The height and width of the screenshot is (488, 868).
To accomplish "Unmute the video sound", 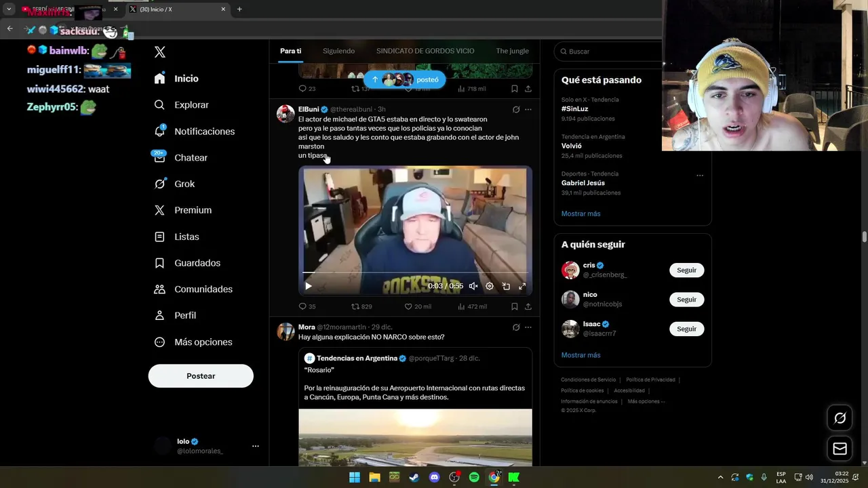I will coord(473,286).
